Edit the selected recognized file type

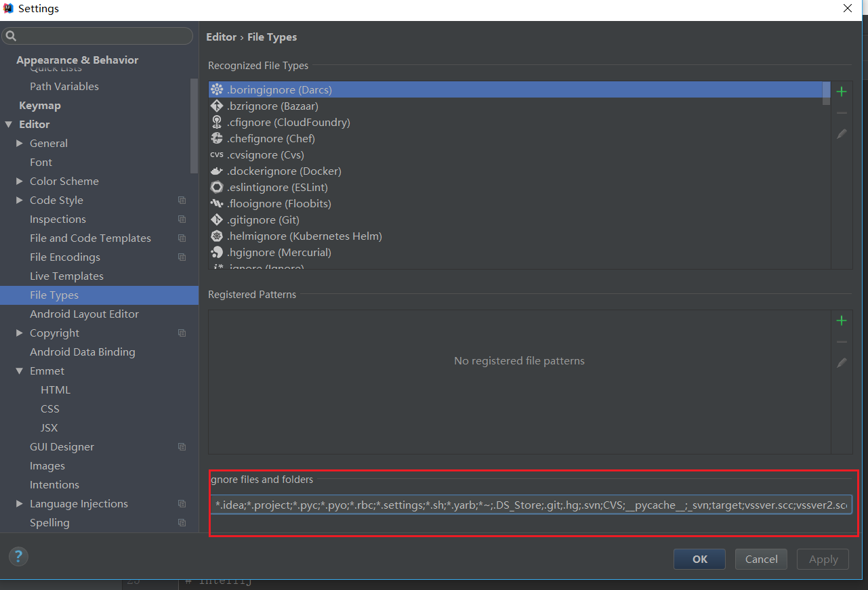(x=842, y=134)
